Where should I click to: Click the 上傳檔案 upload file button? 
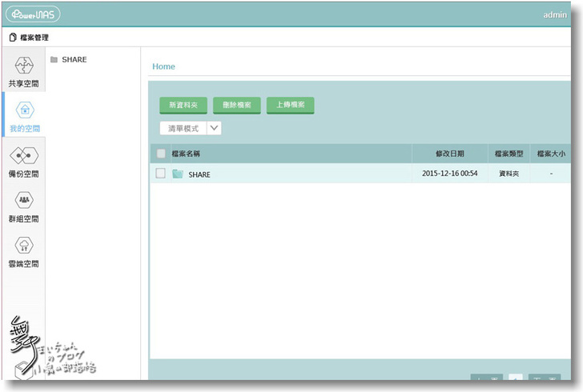pyautogui.click(x=290, y=105)
